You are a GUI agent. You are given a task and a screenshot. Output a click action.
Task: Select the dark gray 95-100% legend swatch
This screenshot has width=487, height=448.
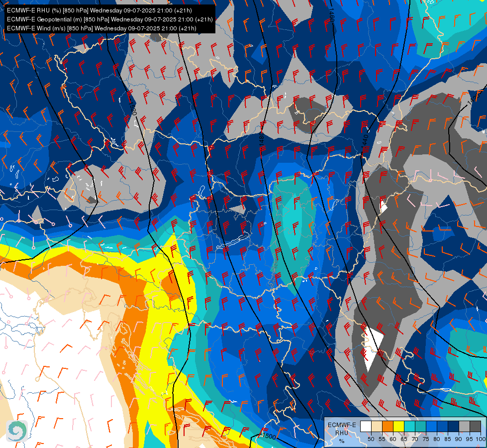[476, 426]
